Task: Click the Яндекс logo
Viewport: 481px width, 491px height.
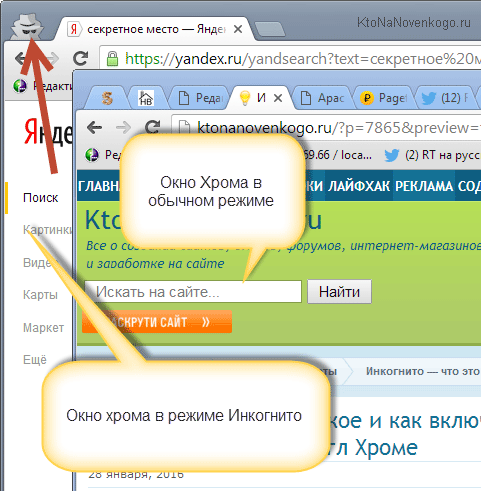Action: (x=48, y=132)
